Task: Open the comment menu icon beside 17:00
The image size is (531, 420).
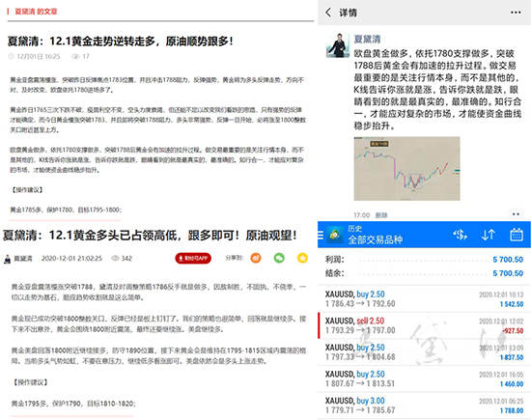Action: click(516, 214)
